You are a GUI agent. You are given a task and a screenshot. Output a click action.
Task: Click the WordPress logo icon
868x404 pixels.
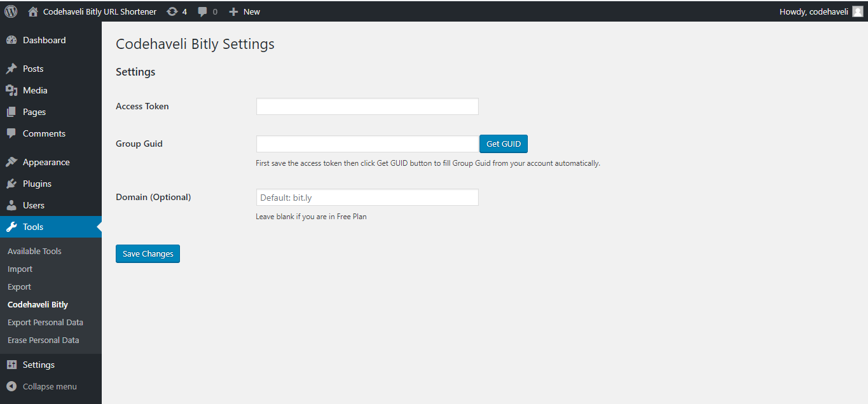click(11, 11)
